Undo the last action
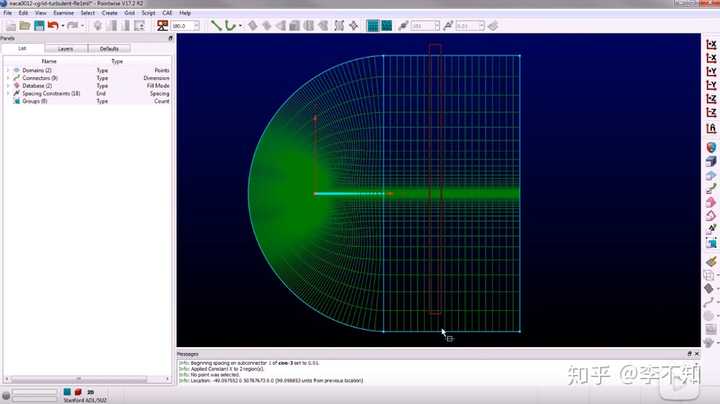Viewport: 720px width, 404px height. [x=53, y=26]
